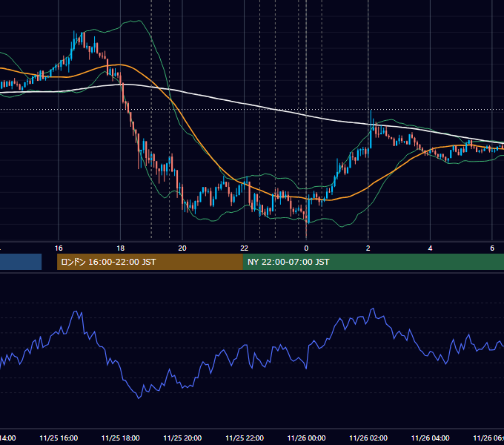Click the 11/25 20:00 date label
This screenshot has height=445, width=504.
[182, 438]
